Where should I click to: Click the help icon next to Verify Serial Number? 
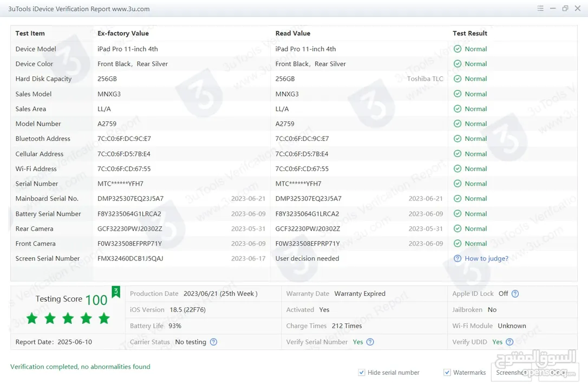click(x=370, y=342)
